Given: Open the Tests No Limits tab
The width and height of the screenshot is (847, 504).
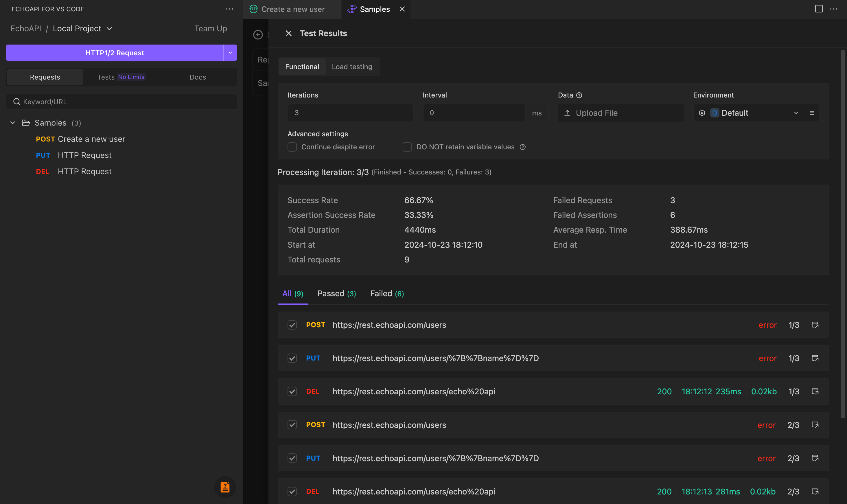Looking at the screenshot, I should 121,77.
